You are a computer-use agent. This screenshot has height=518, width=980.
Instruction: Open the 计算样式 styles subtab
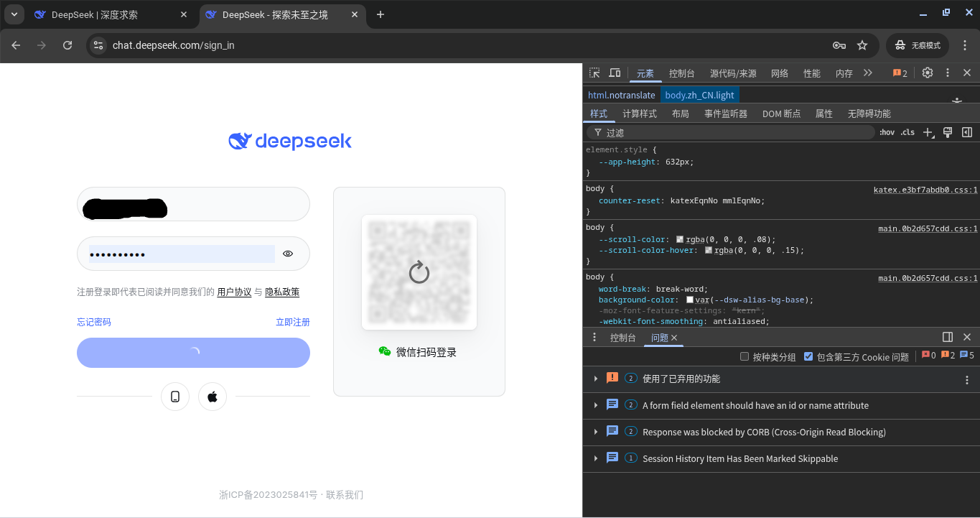(x=639, y=114)
